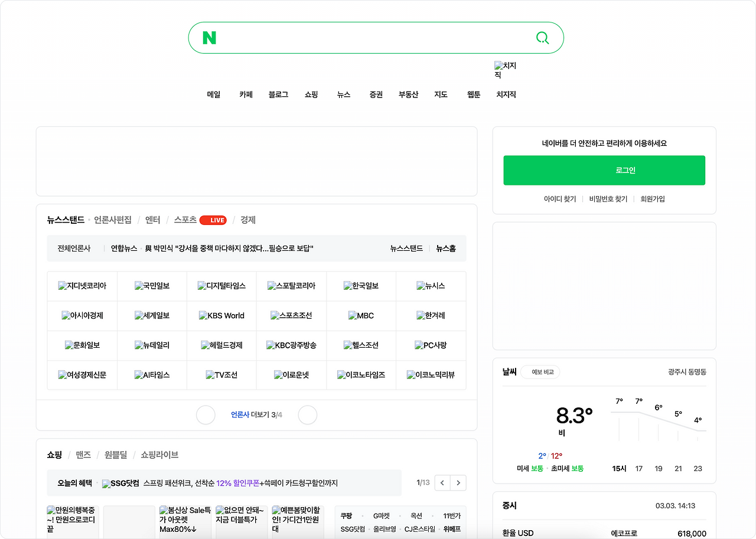
Task: Open 웹툰 from the service menu
Action: 474,94
